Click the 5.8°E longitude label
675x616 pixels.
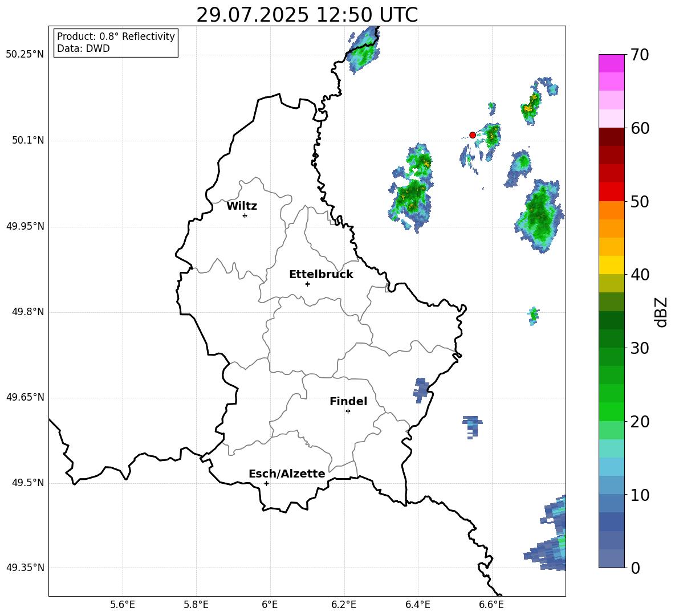click(x=196, y=605)
